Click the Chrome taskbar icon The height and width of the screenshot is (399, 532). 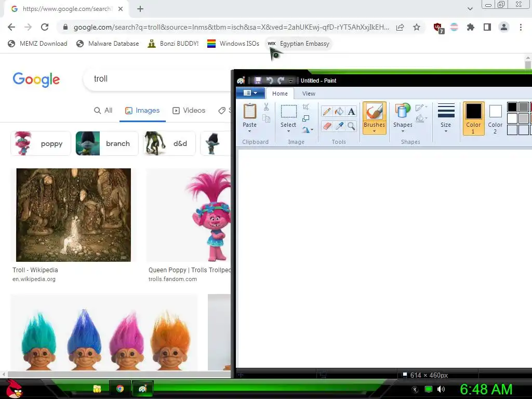[120, 389]
